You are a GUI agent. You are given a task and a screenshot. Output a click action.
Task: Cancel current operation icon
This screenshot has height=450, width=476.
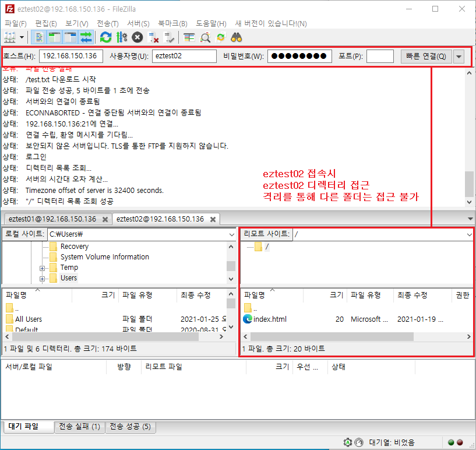pos(137,38)
